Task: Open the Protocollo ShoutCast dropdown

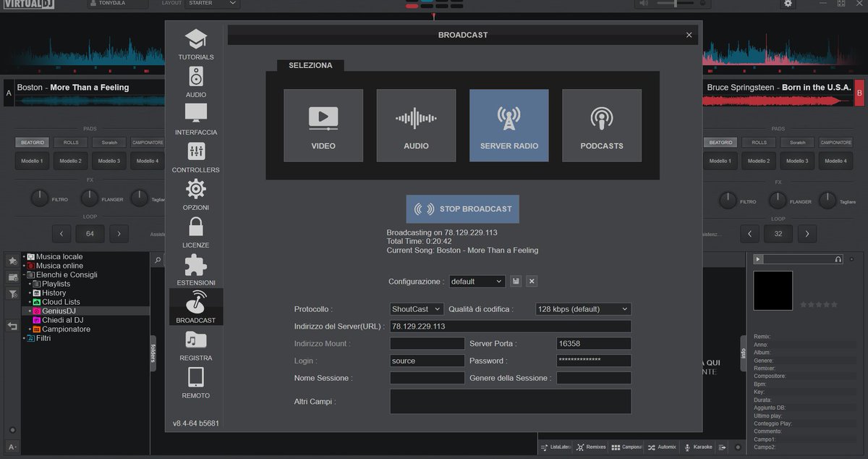Action: pos(417,309)
